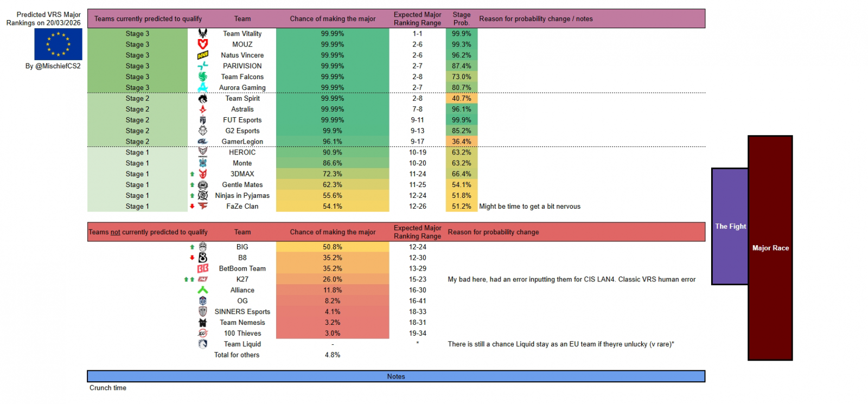Select the dark red Major Race block

(770, 248)
